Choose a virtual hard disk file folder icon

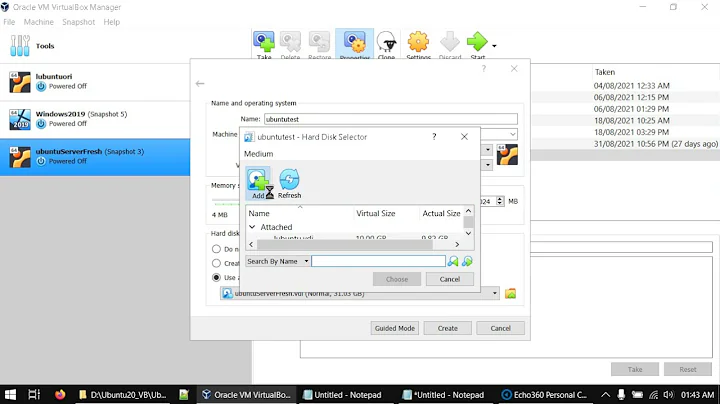[x=510, y=293]
